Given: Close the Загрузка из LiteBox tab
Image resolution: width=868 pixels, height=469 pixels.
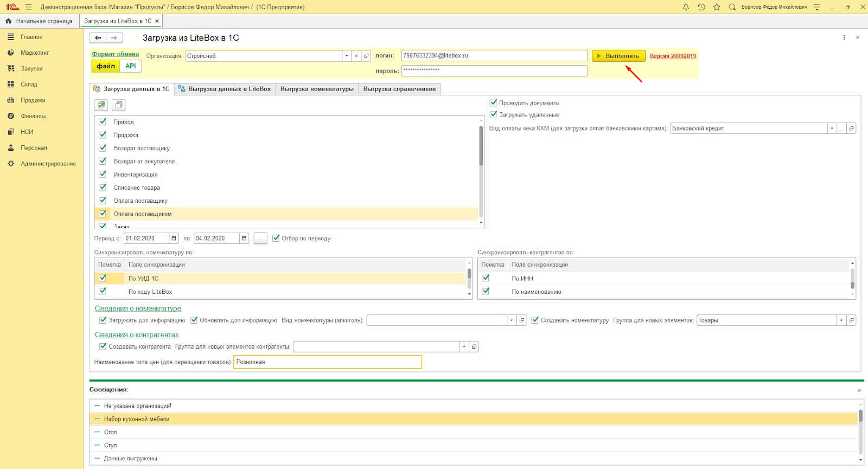Looking at the screenshot, I should [157, 21].
